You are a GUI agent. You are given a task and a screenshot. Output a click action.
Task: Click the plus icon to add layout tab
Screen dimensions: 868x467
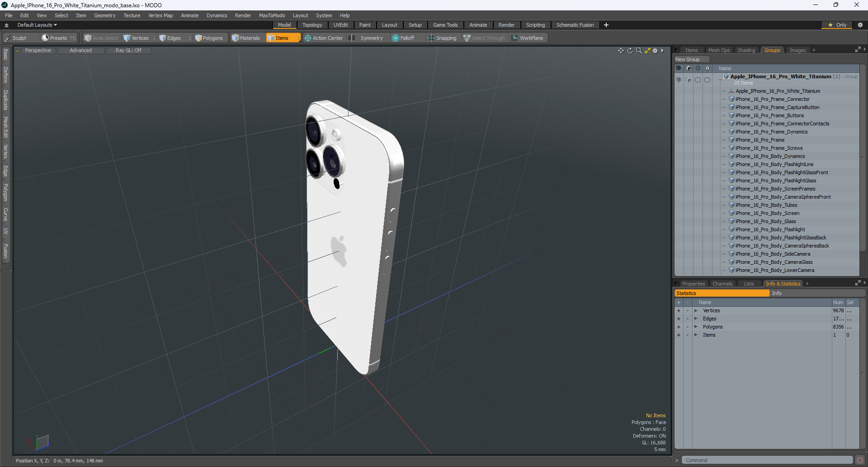(606, 25)
